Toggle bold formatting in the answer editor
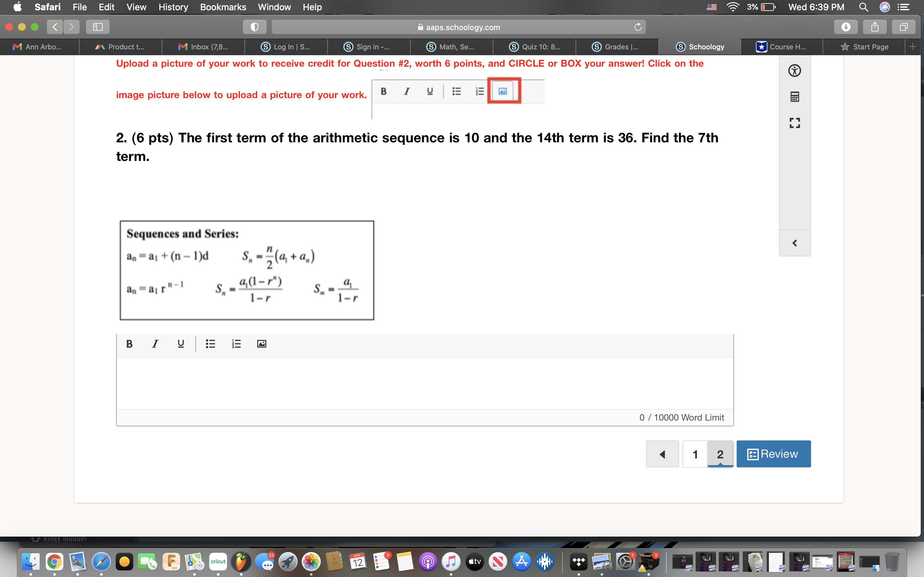Image resolution: width=924 pixels, height=577 pixels. pyautogui.click(x=129, y=343)
